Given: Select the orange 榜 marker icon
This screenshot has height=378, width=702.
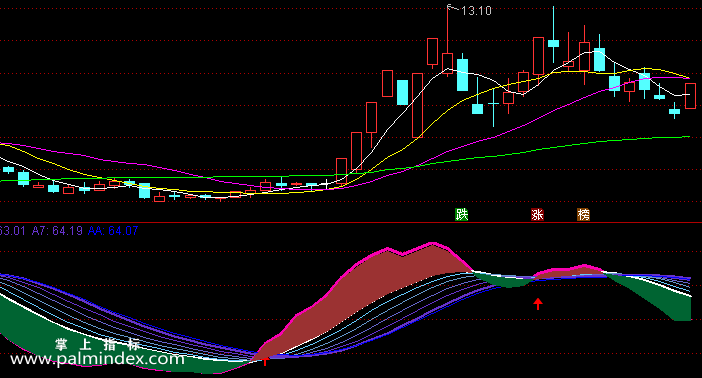Looking at the screenshot, I should coord(583,215).
